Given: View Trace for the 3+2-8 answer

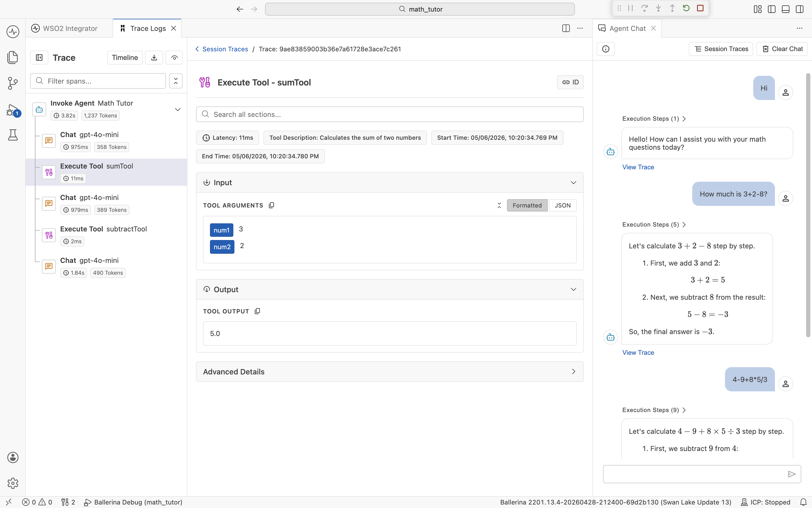Looking at the screenshot, I should [x=638, y=352].
